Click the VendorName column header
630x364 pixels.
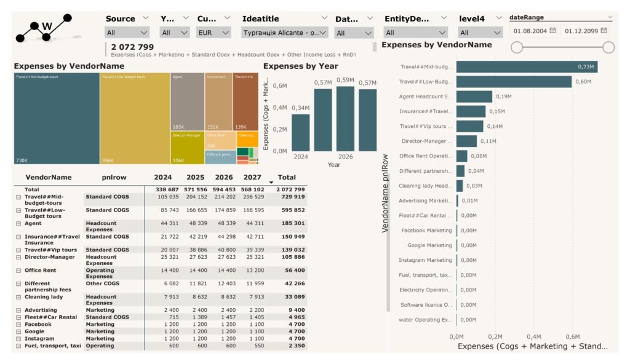[49, 177]
